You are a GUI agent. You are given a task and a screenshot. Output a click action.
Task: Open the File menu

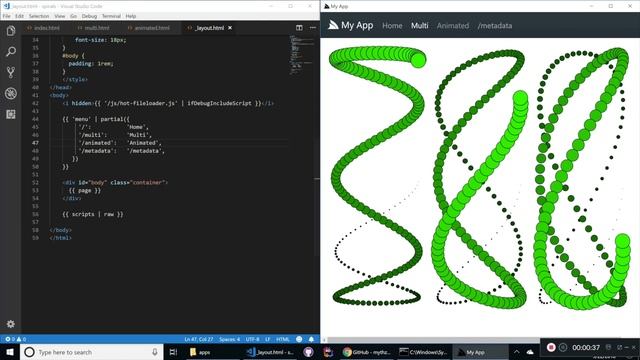7,16
